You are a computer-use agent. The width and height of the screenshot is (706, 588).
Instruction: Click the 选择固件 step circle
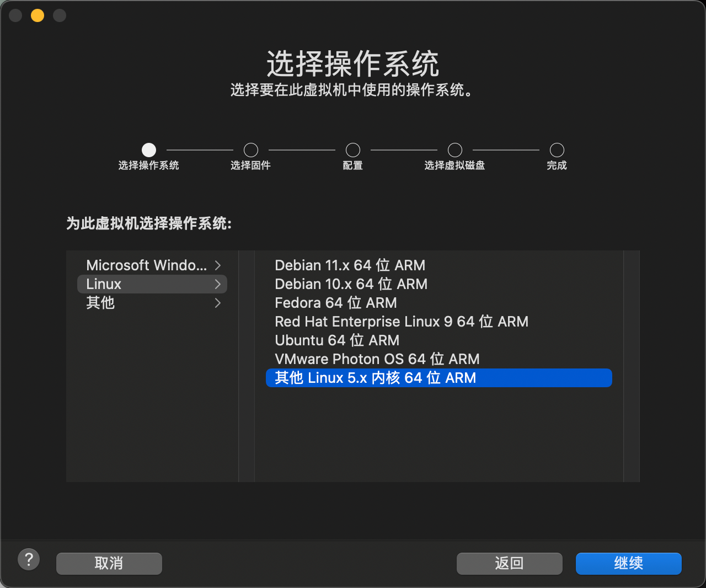250,149
